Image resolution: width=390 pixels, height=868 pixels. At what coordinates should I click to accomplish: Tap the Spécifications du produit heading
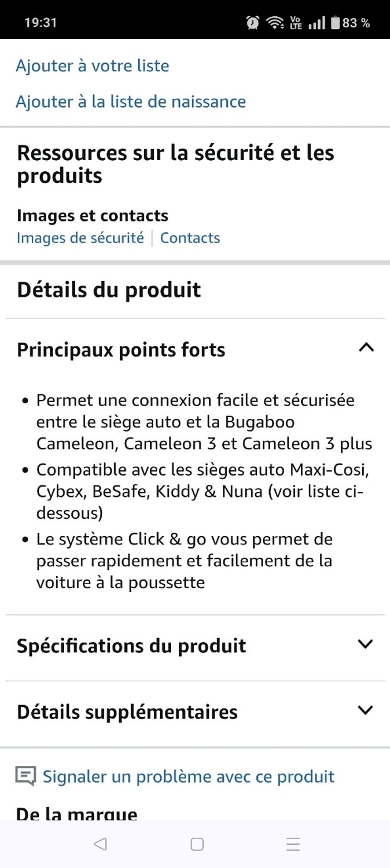tap(131, 645)
